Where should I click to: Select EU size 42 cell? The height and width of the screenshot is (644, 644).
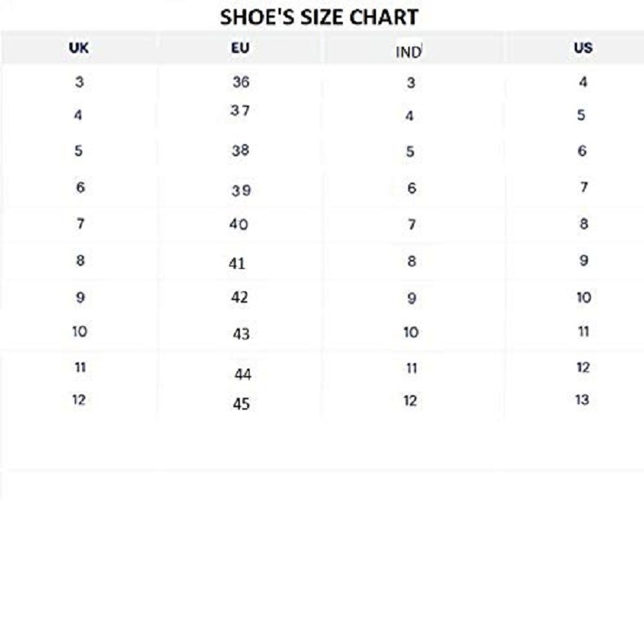click(239, 297)
